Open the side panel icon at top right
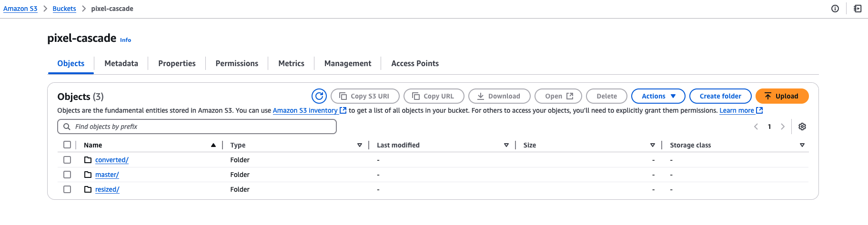Viewport: 868px width, 225px height. 858,9
